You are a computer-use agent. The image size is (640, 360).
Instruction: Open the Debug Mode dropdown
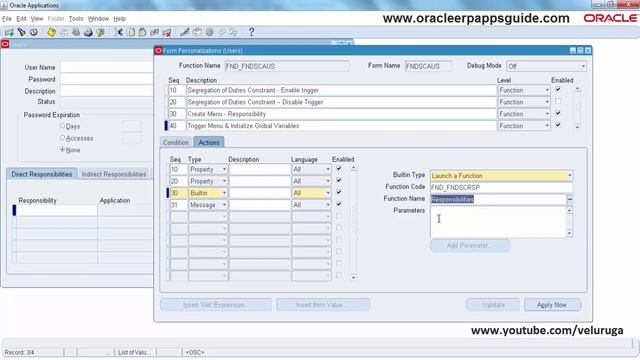point(583,66)
